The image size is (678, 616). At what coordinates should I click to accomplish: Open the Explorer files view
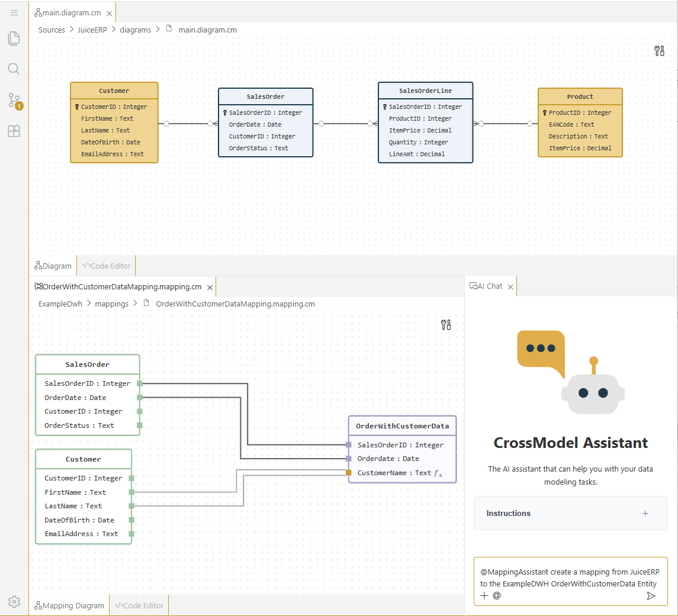click(14, 39)
